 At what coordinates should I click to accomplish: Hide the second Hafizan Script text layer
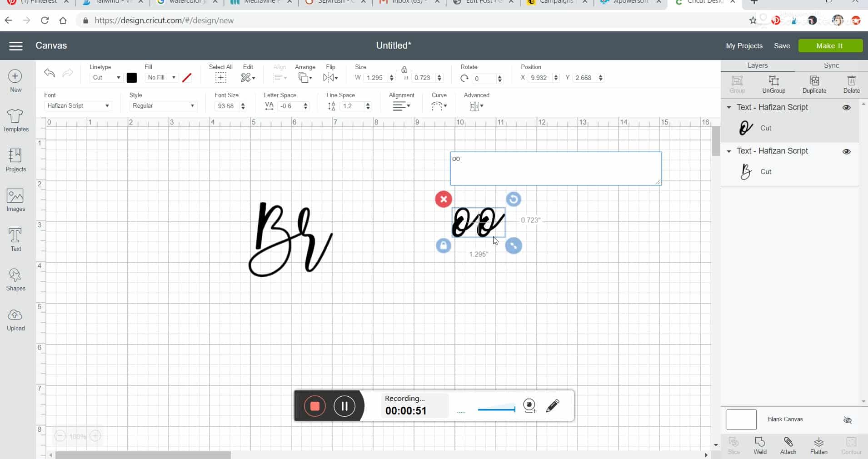847,151
